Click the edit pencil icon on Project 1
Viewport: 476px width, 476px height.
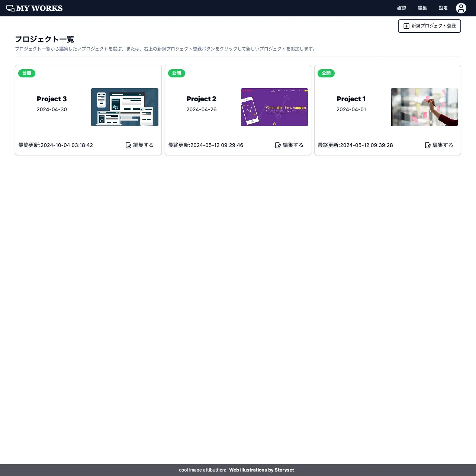click(428, 145)
